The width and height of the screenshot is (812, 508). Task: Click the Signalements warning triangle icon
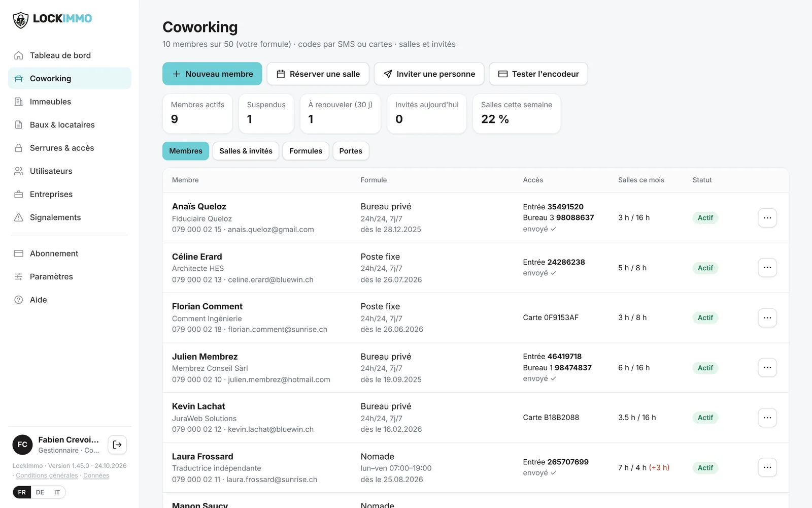click(19, 217)
